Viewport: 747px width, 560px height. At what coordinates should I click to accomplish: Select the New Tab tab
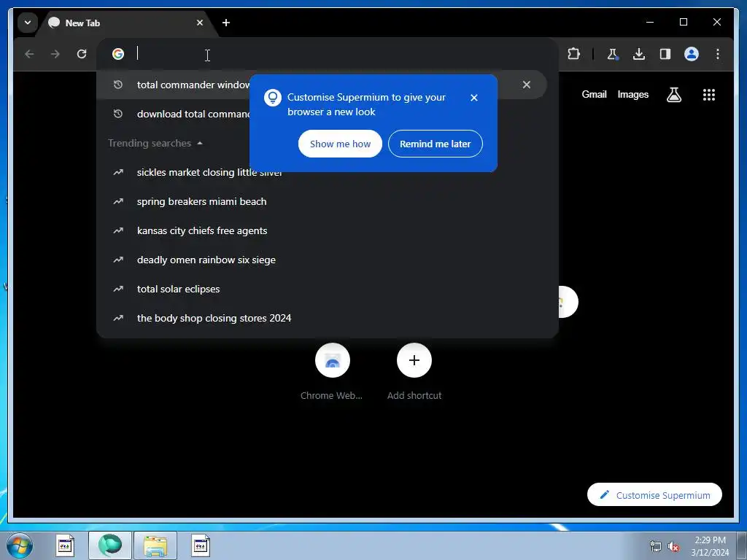click(x=128, y=23)
